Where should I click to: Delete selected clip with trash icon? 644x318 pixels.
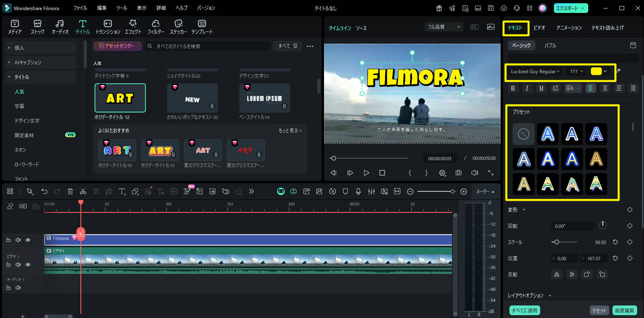click(70, 191)
